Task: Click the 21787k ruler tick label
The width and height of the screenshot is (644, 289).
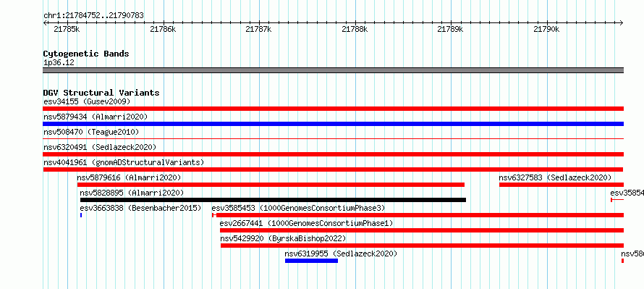Action: (x=258, y=29)
